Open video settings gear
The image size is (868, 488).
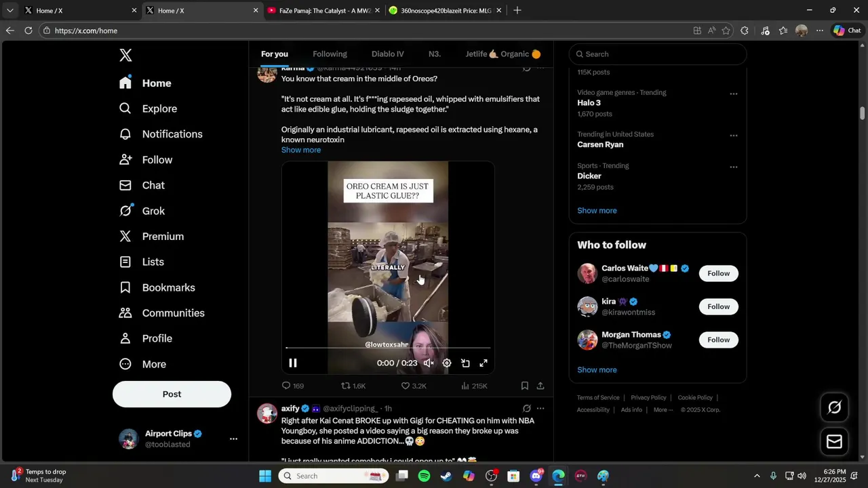point(447,363)
